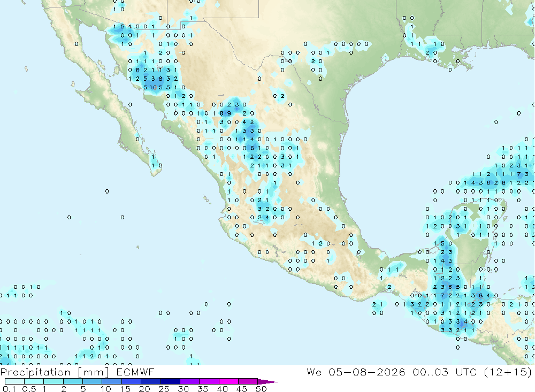Choose the 25–30 mm dark blue swatch
Viewport: 535px width, 392px height.
[170, 381]
